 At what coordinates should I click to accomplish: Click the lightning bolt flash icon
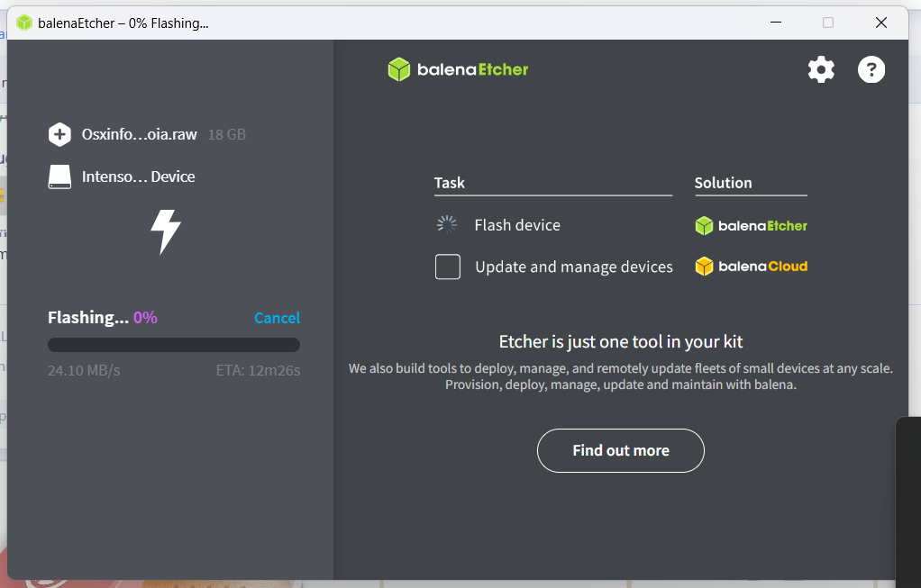tap(165, 231)
